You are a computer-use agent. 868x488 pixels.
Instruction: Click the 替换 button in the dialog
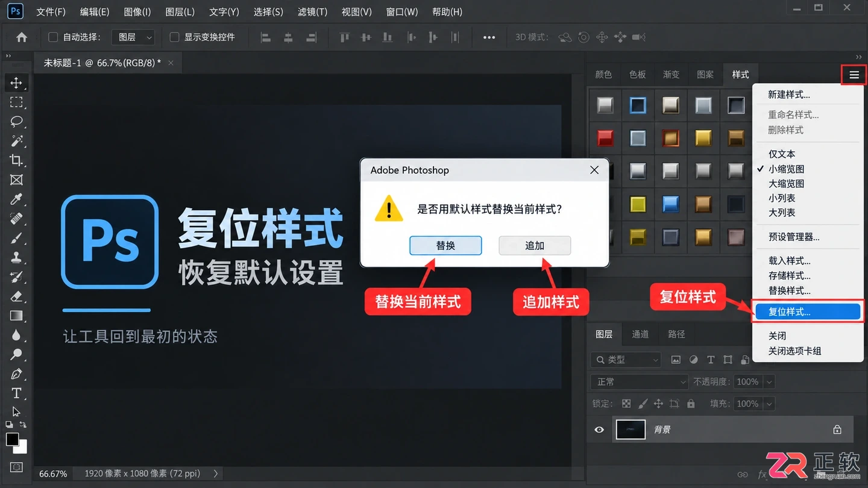[x=445, y=246]
